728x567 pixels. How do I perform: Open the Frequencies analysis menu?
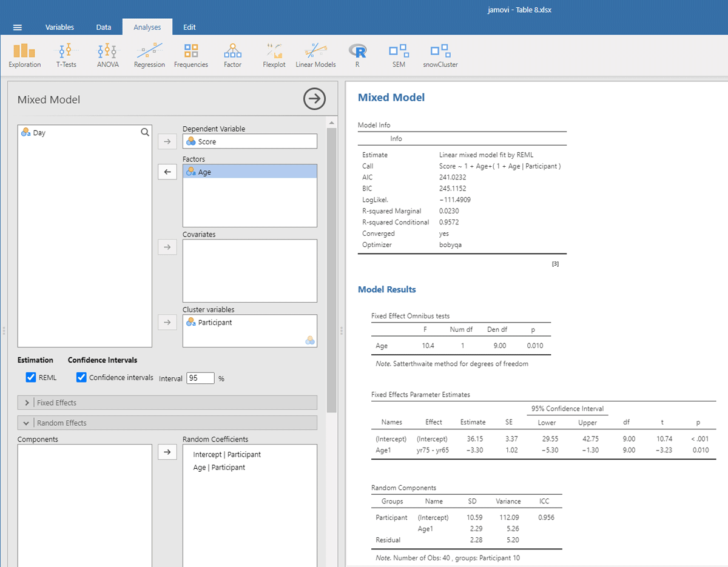[x=191, y=55]
